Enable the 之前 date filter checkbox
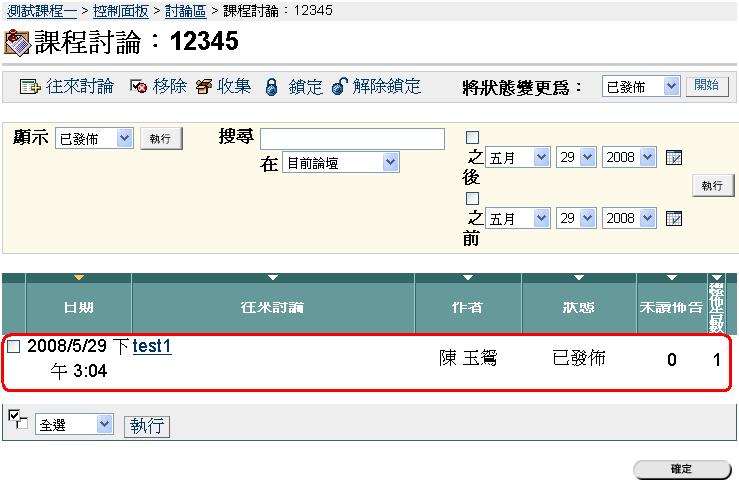Screen dimensions: 739x482 pos(473,198)
